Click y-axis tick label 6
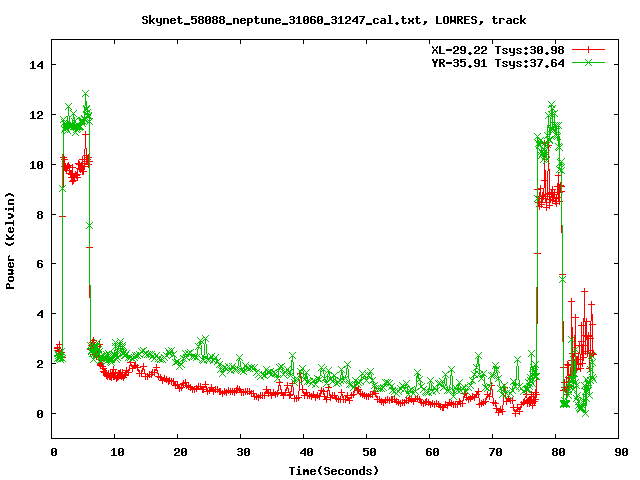640x480 pixels. [40, 264]
